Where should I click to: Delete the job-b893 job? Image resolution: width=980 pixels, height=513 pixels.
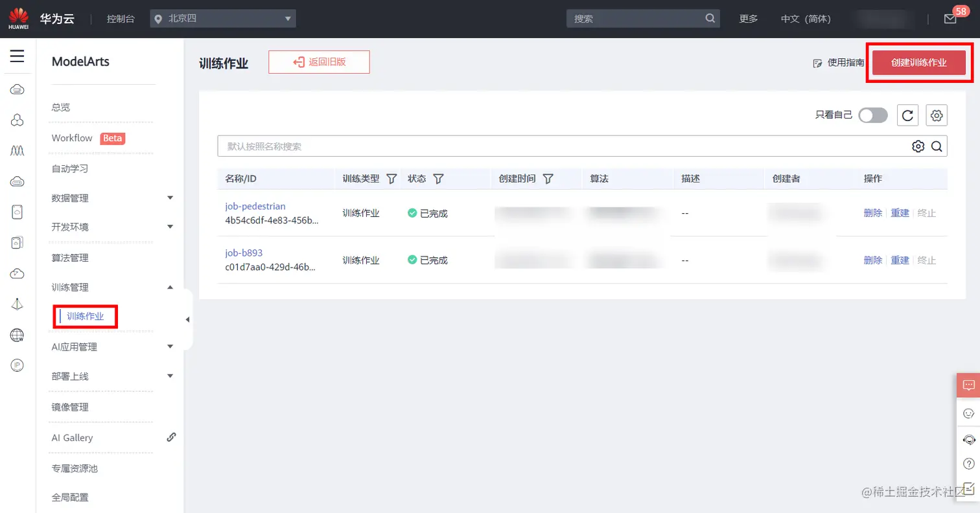tap(873, 260)
